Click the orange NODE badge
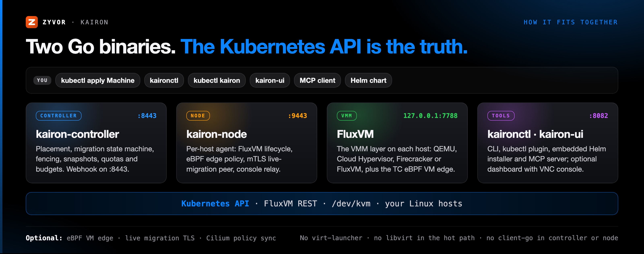This screenshot has height=254, width=644. pos(198,116)
